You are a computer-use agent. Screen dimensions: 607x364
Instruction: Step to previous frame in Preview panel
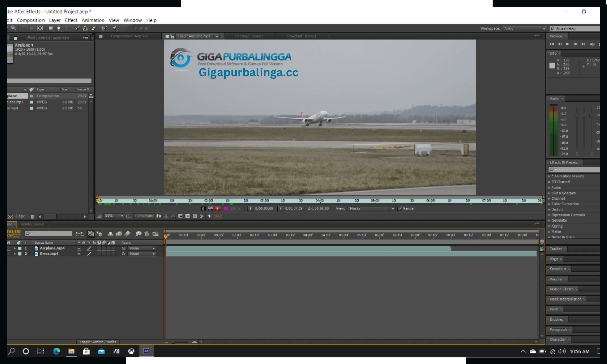click(x=559, y=44)
